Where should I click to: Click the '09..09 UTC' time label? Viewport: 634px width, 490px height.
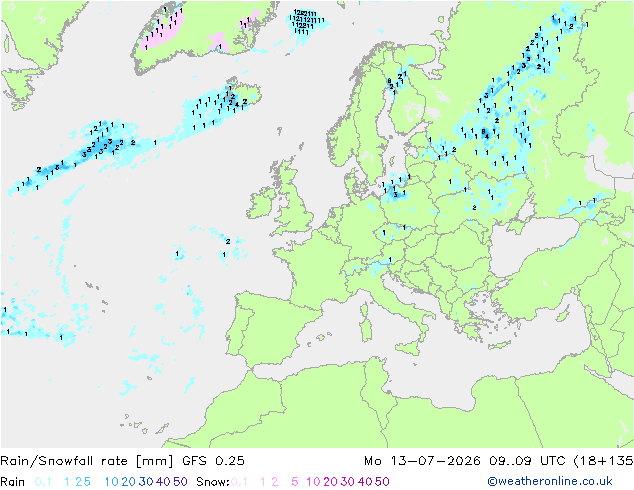coord(527,461)
